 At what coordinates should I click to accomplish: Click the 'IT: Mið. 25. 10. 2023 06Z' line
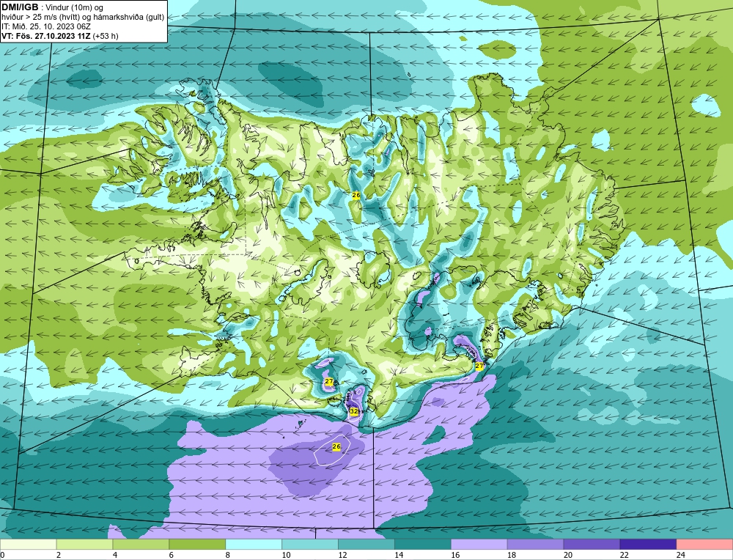click(x=45, y=26)
